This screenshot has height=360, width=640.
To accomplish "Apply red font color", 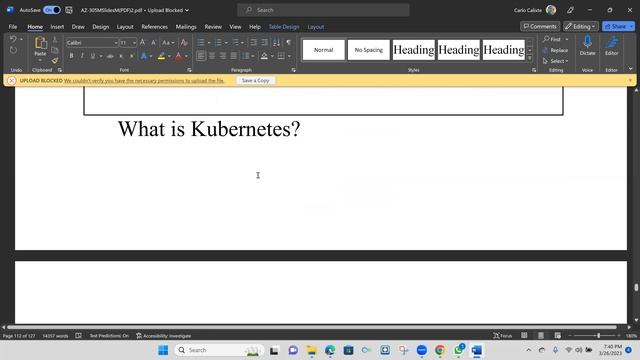I will 179,56.
